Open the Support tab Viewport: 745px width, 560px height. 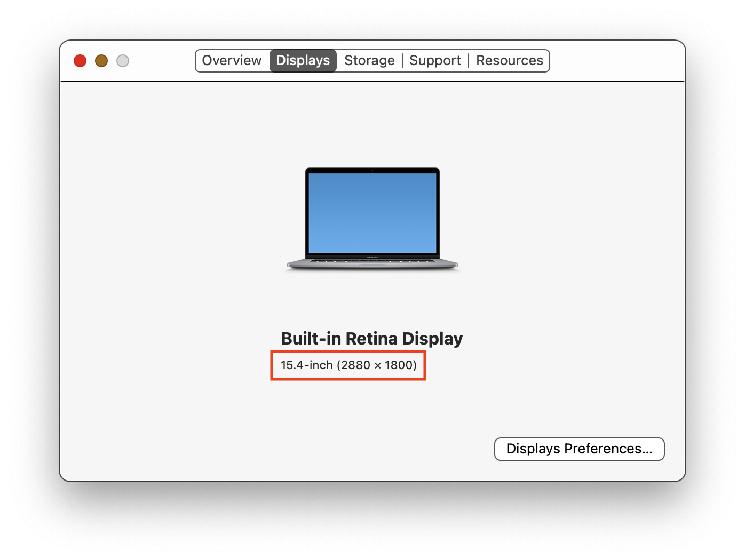click(435, 60)
